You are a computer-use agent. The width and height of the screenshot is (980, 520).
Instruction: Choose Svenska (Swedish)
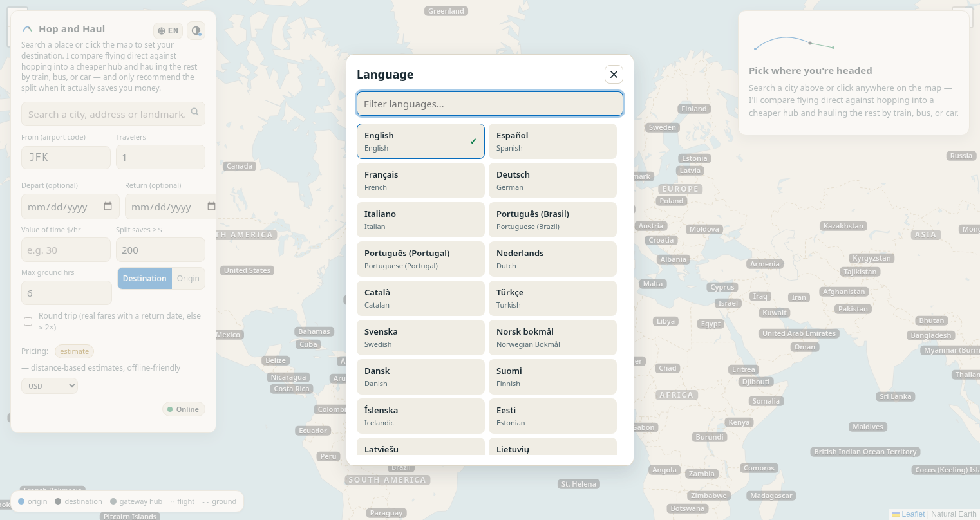(x=420, y=337)
